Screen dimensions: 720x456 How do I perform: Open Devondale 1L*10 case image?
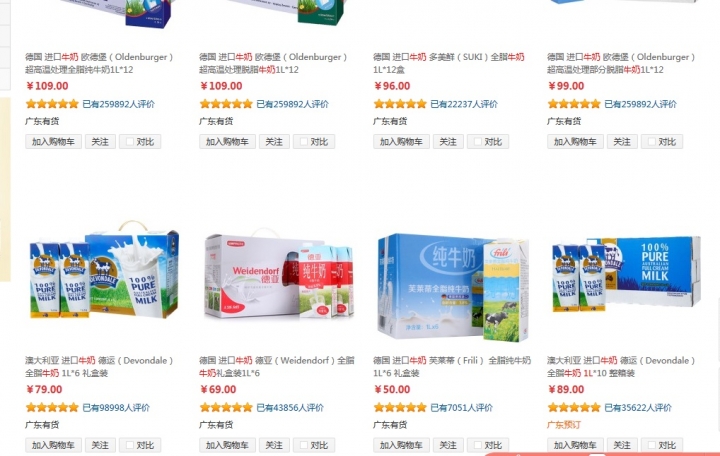click(x=626, y=274)
